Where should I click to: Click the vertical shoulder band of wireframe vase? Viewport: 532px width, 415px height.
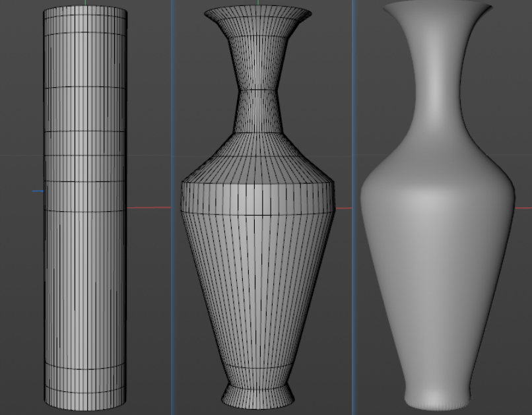coord(257,198)
